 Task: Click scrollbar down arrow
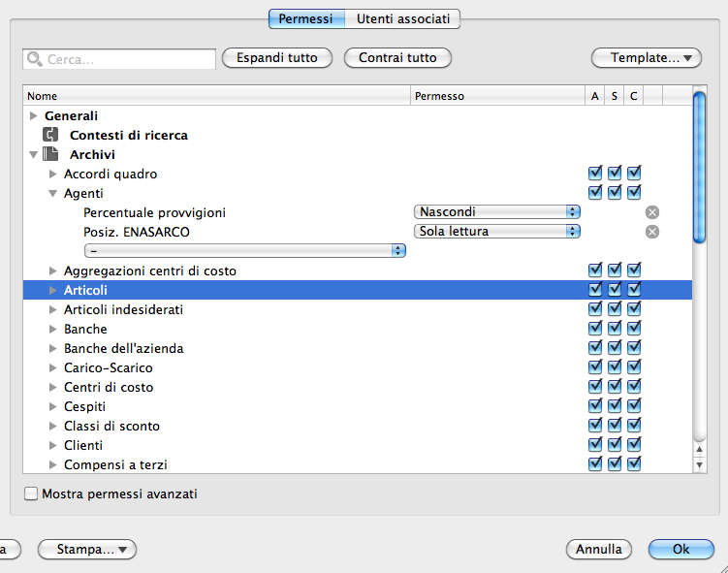pyautogui.click(x=700, y=466)
